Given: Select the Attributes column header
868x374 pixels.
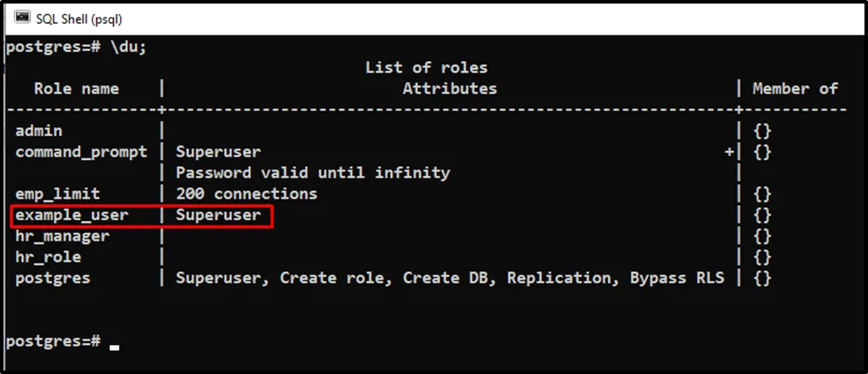Looking at the screenshot, I should point(449,88).
